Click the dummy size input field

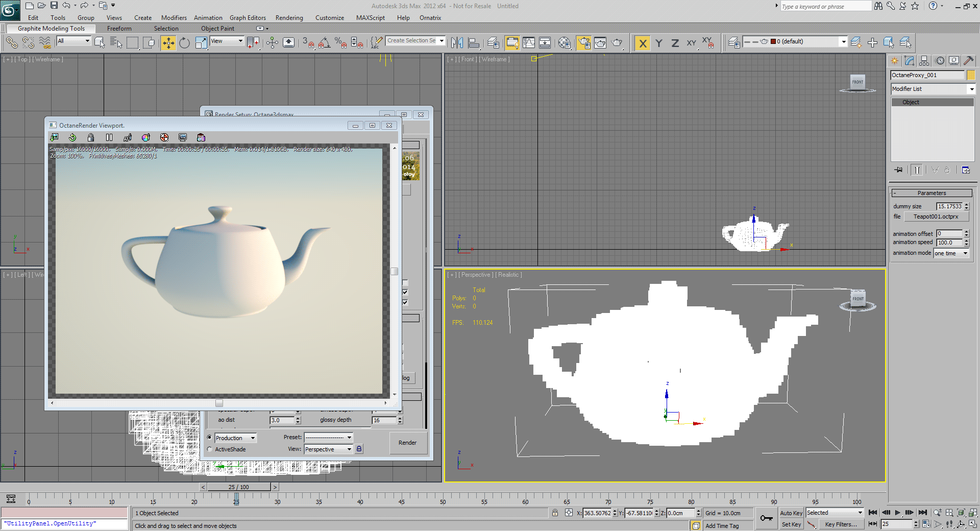tap(949, 206)
